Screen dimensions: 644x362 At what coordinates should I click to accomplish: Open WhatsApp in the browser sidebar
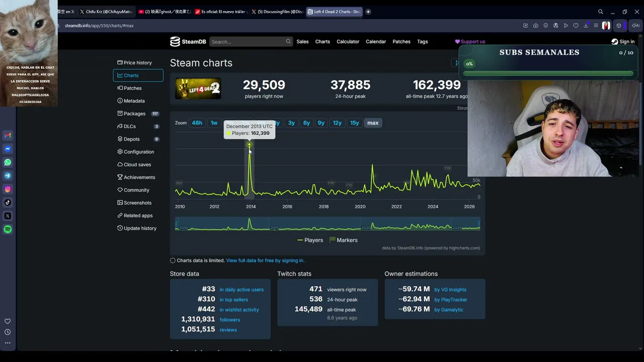point(8,162)
